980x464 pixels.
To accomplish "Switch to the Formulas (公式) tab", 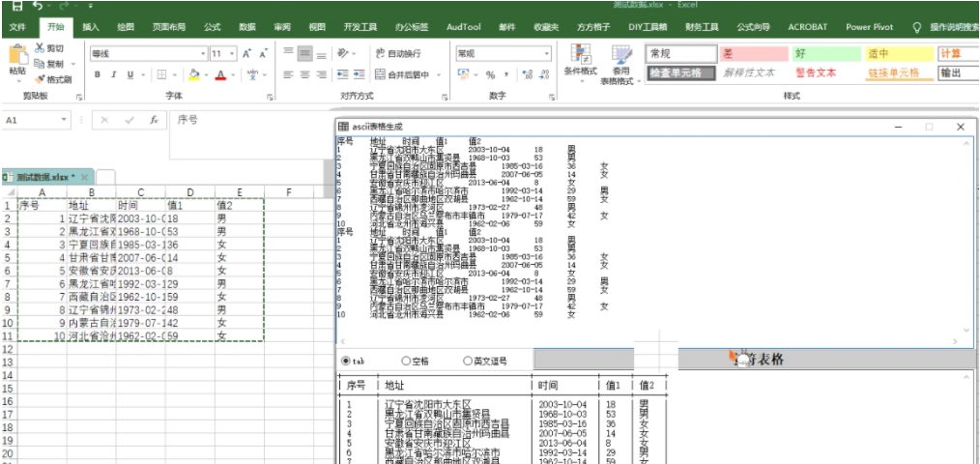I will click(x=212, y=27).
